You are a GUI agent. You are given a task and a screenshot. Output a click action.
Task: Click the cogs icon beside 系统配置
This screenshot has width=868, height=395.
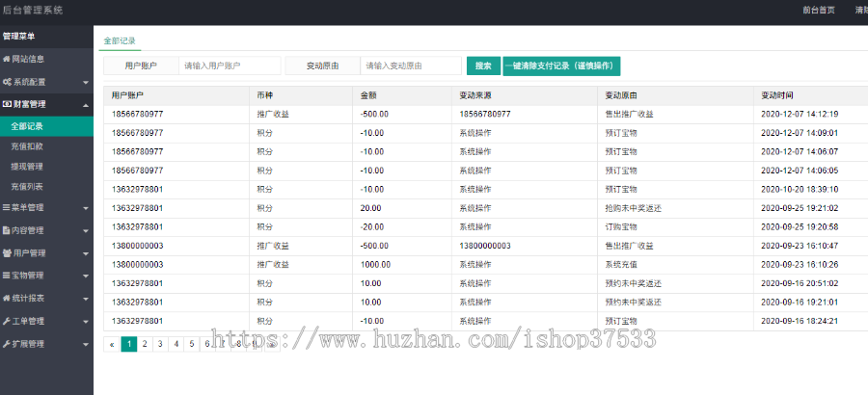pyautogui.click(x=7, y=82)
